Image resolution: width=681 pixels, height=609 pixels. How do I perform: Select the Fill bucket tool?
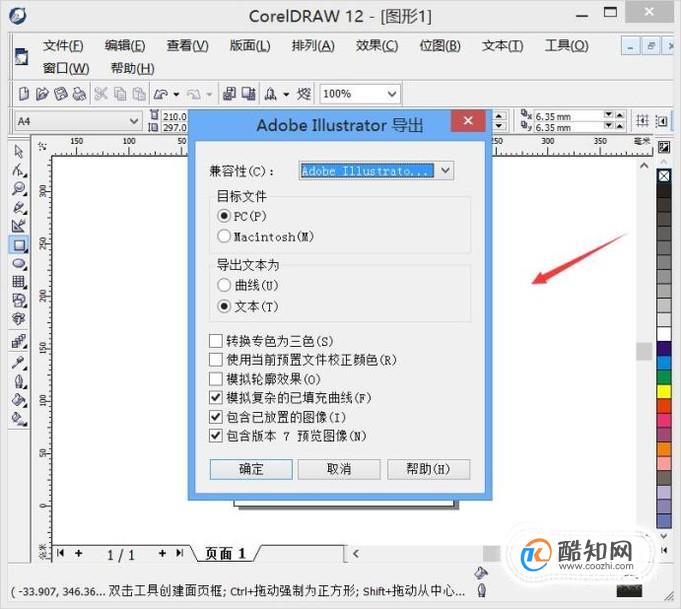click(19, 400)
